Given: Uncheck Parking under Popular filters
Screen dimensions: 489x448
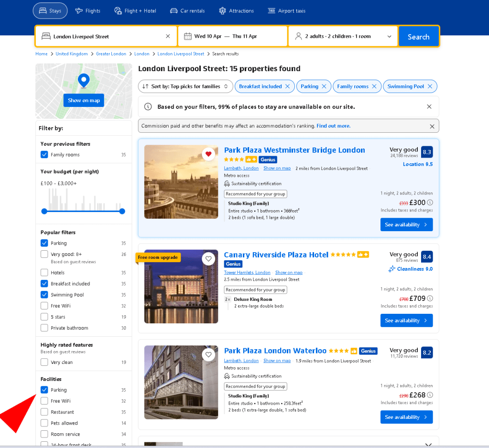Looking at the screenshot, I should point(44,243).
